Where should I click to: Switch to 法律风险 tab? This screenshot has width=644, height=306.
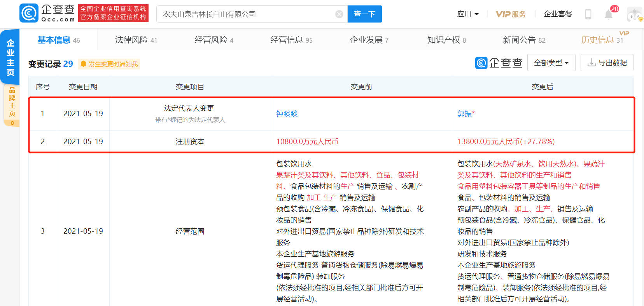pos(136,40)
